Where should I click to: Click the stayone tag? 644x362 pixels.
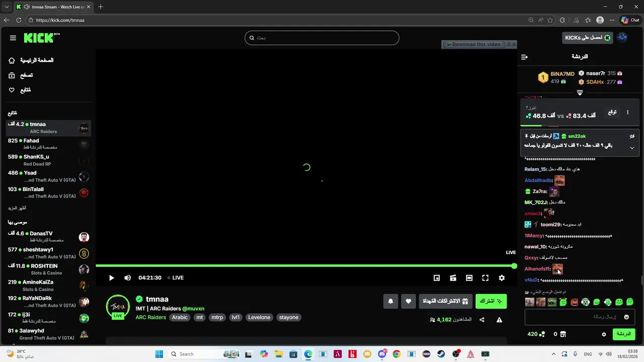[289, 317]
